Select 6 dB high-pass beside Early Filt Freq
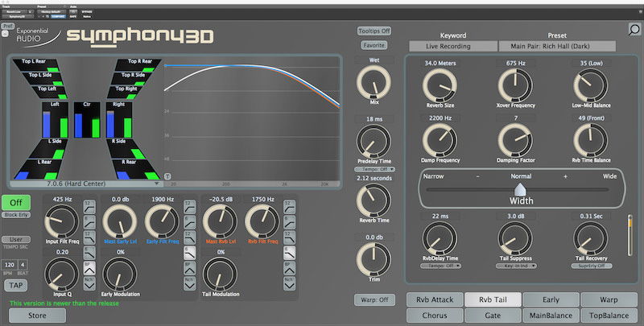This screenshot has width=644, height=326. pyautogui.click(x=189, y=222)
